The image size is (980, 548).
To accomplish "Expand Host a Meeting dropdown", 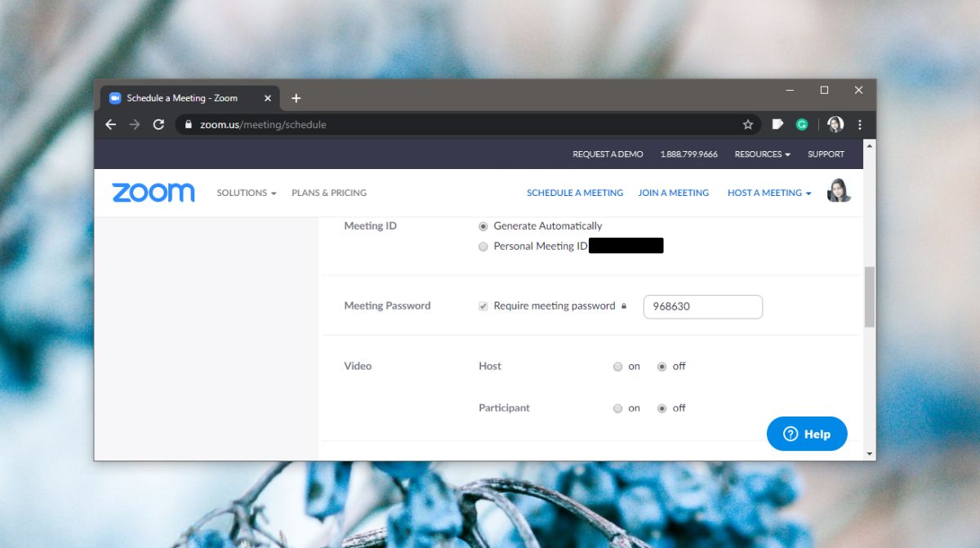I will [769, 193].
